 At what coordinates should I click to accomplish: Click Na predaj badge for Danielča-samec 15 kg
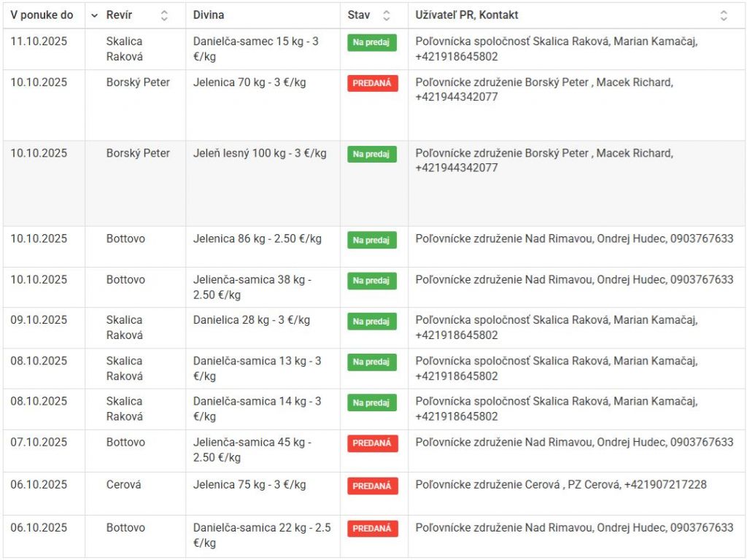pos(371,42)
